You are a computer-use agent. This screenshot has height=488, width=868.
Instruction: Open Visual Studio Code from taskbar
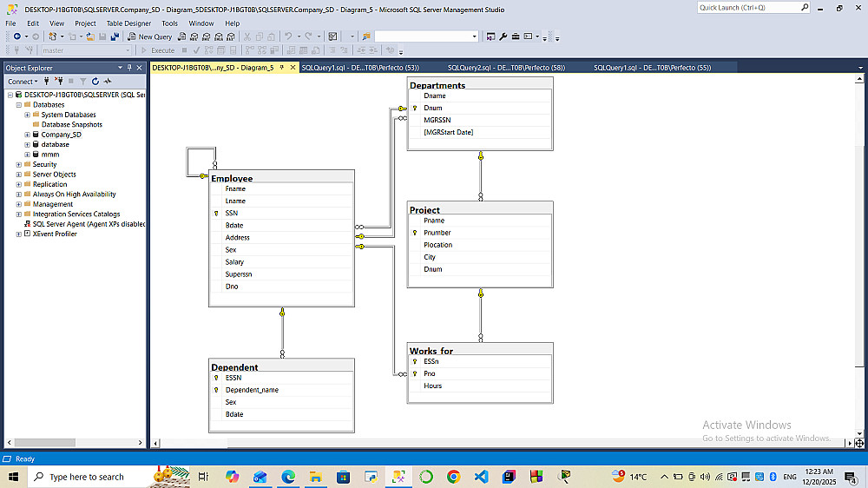(481, 477)
